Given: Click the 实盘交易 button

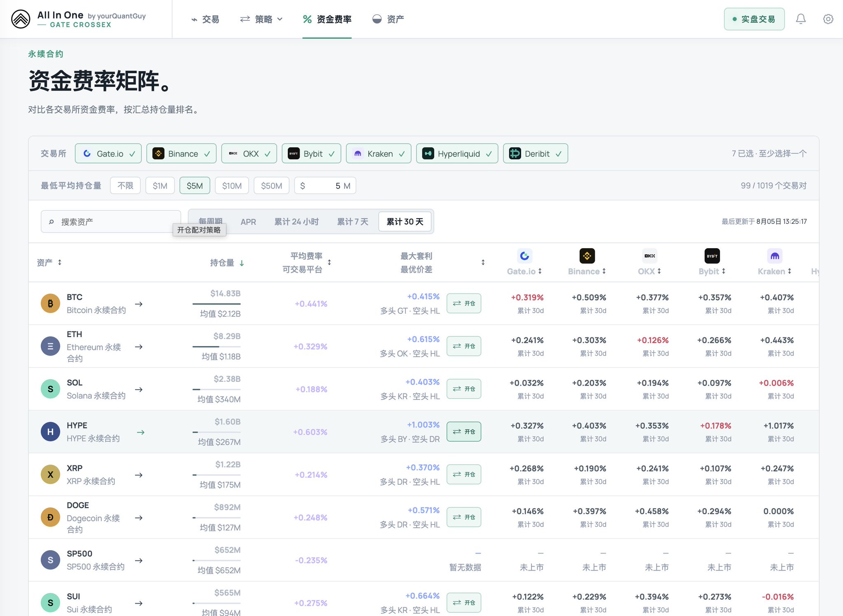Looking at the screenshot, I should click(x=754, y=19).
